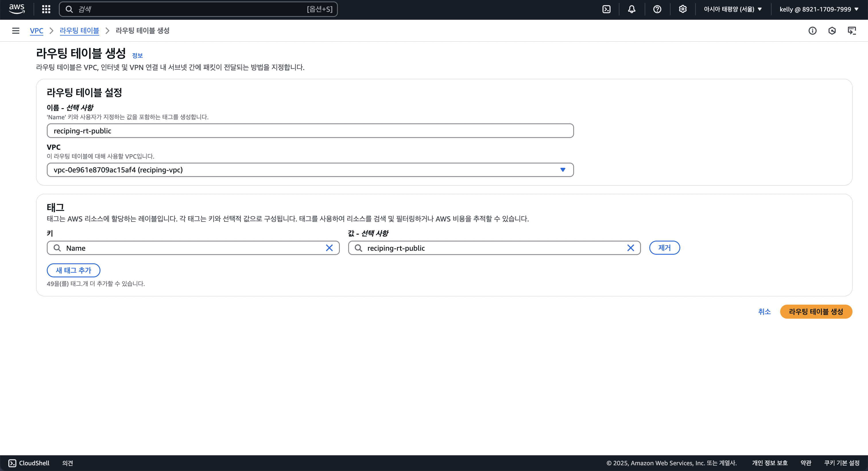Open the AWS services grid menu

pyautogui.click(x=46, y=9)
